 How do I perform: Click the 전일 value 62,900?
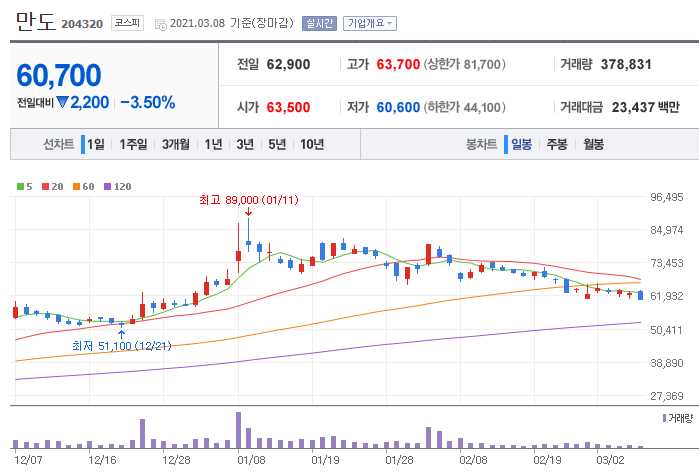pos(288,64)
